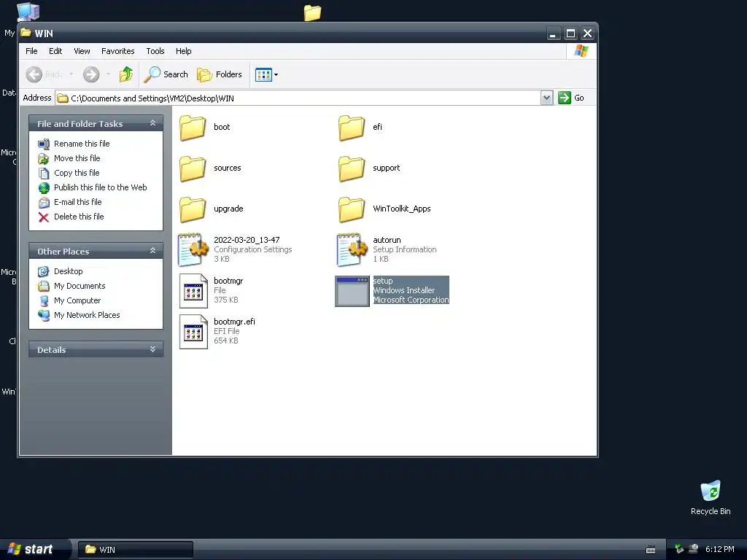747x560 pixels.
Task: Select the 2022-03-20_13-47 configuration file icon
Action: pyautogui.click(x=193, y=249)
